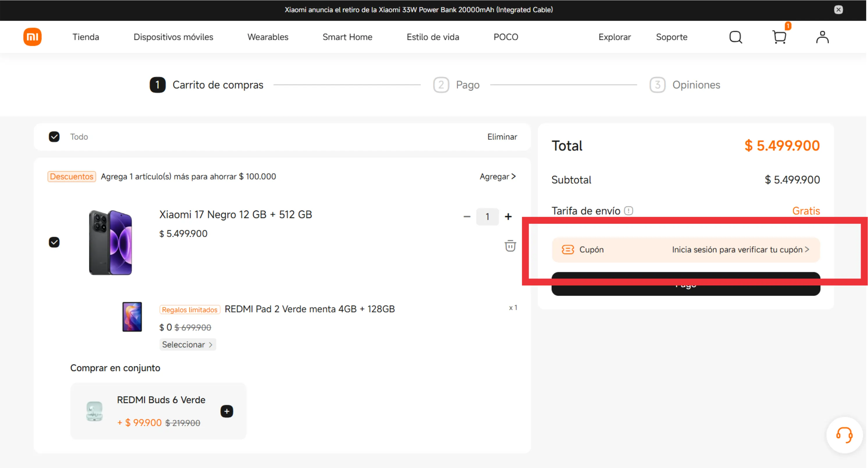Click the announcement banner text
The image size is (868, 468).
click(418, 10)
